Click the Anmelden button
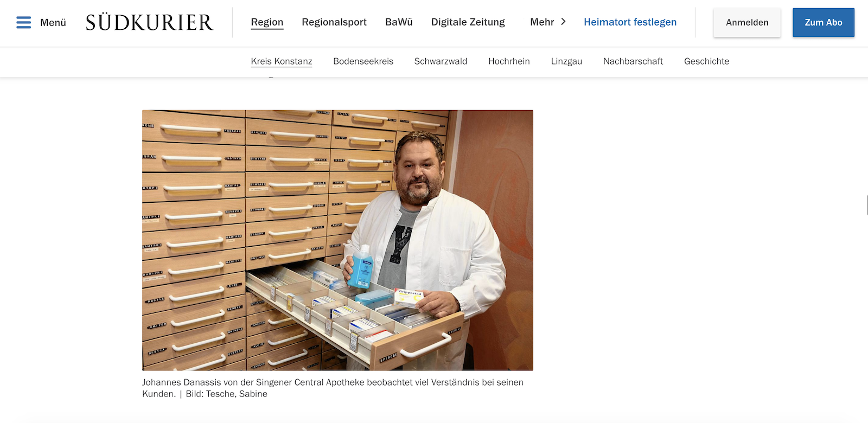Screen dimensions: 868x423 (747, 22)
